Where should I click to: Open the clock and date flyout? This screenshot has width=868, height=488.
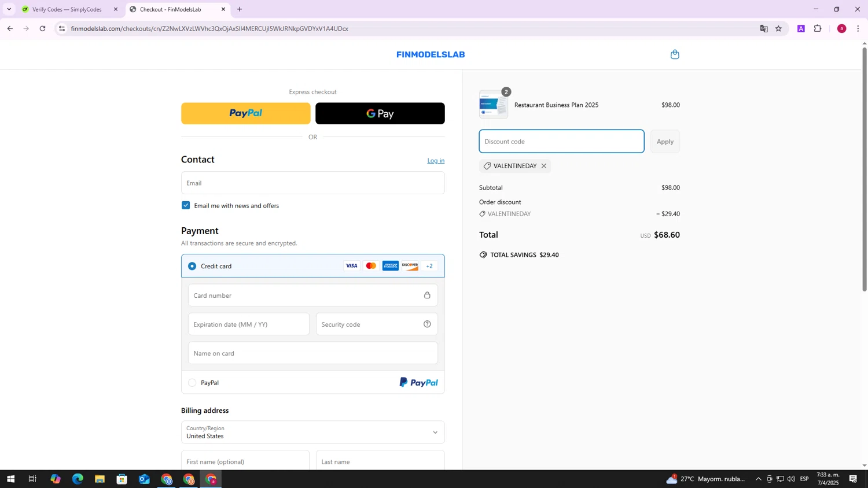coord(828,479)
